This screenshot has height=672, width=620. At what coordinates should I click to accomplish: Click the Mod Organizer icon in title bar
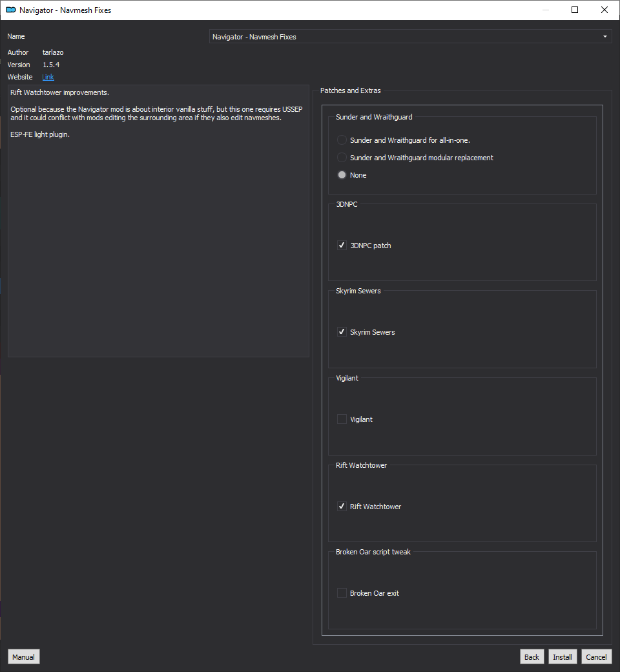click(11, 10)
